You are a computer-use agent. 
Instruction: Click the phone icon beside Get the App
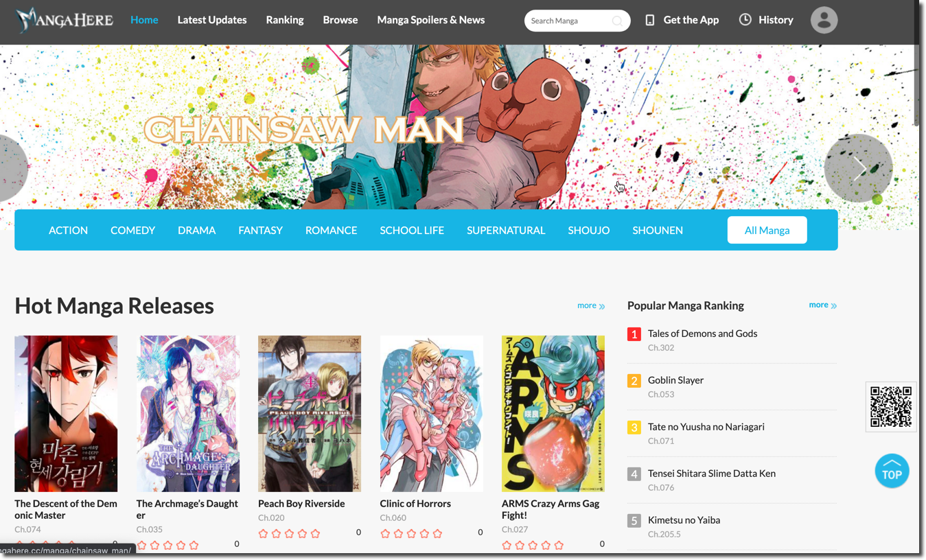(x=650, y=20)
